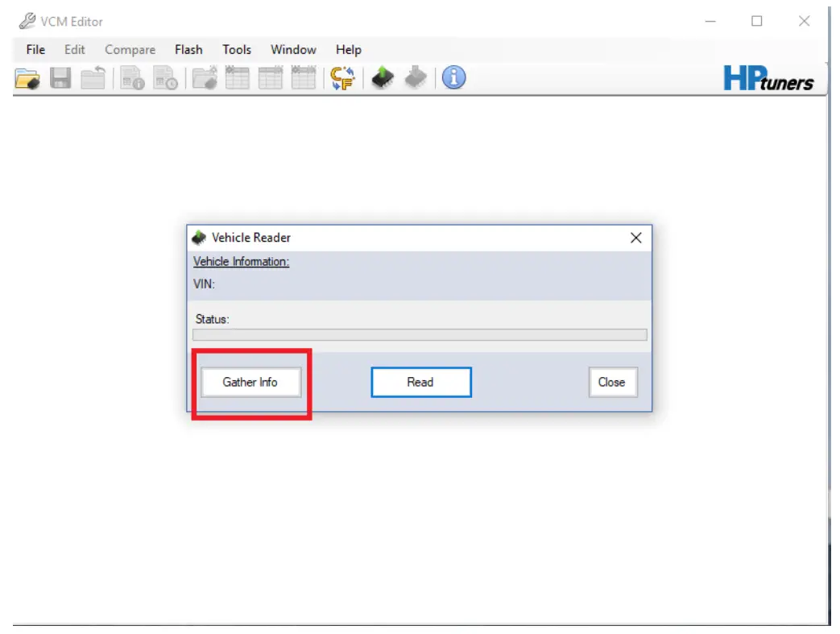Click the Celsius/Fahrenheit unit conversion icon

coord(343,78)
